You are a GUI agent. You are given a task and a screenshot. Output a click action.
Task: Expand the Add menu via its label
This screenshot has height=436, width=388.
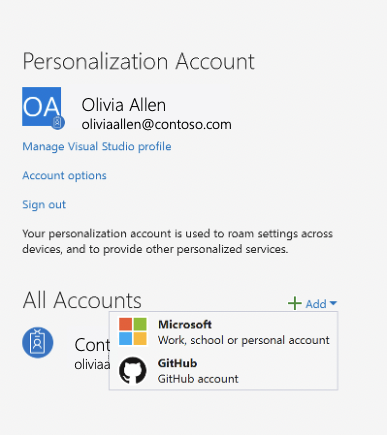pos(316,304)
